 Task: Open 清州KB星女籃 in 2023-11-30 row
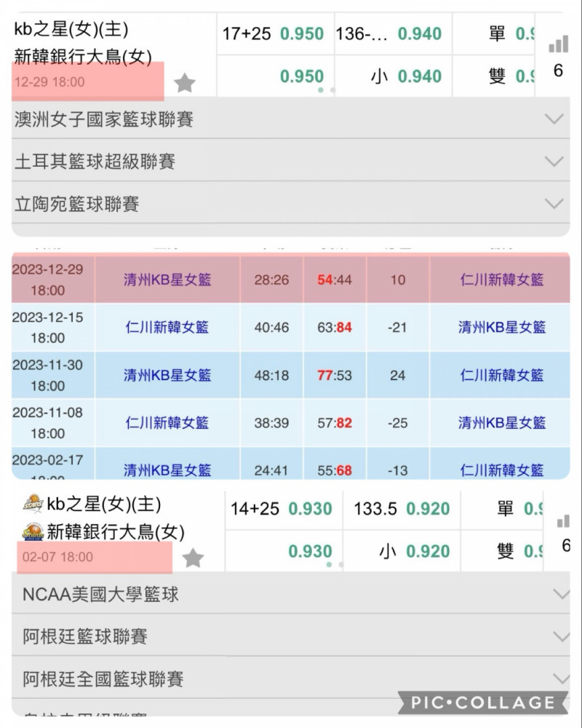point(167,375)
